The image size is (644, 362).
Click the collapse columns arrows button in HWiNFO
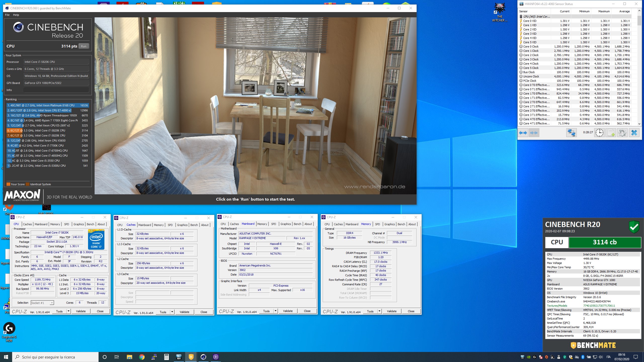pyautogui.click(x=534, y=132)
